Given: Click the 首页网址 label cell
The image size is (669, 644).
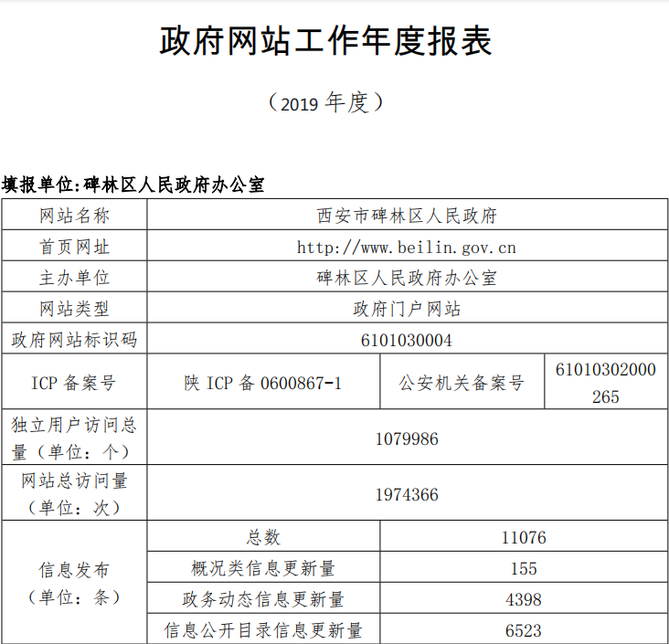Looking at the screenshot, I should tap(74, 248).
